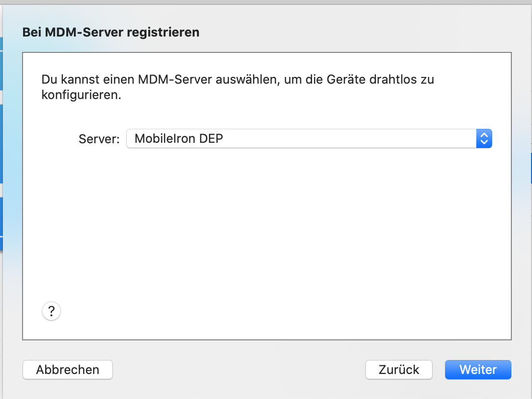Open help for MDM server registration

(51, 311)
